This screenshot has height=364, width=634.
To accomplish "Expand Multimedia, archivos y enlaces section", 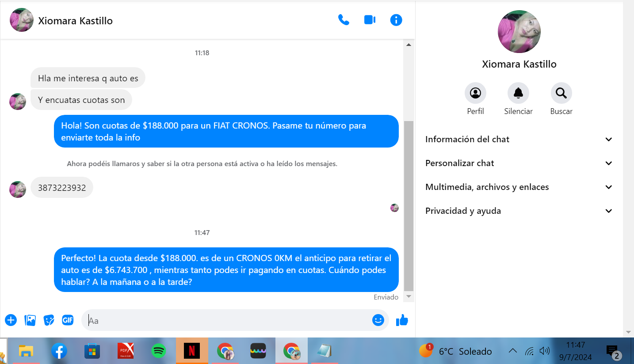I will pos(519,187).
